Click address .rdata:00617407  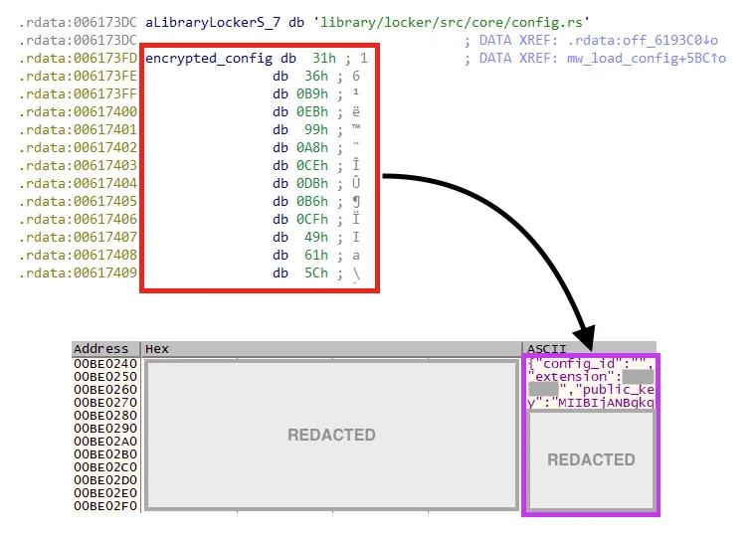pyautogui.click(x=79, y=238)
